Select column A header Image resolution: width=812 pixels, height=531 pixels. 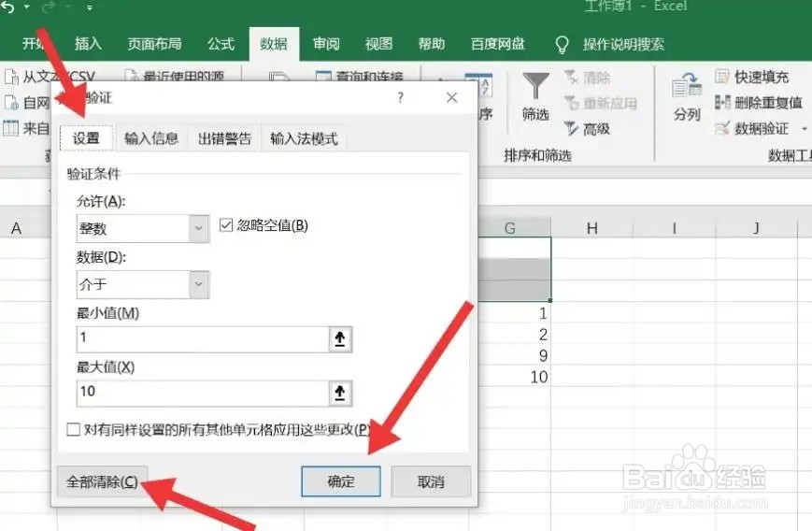(17, 228)
